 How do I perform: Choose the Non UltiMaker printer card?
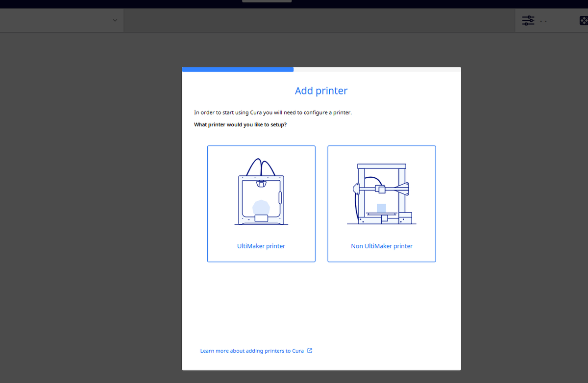pos(382,204)
